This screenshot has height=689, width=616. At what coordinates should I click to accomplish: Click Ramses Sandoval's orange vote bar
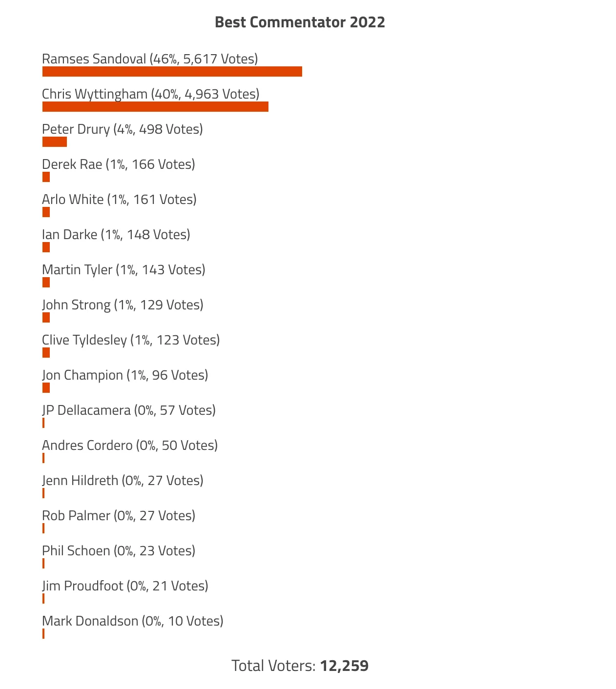(172, 72)
